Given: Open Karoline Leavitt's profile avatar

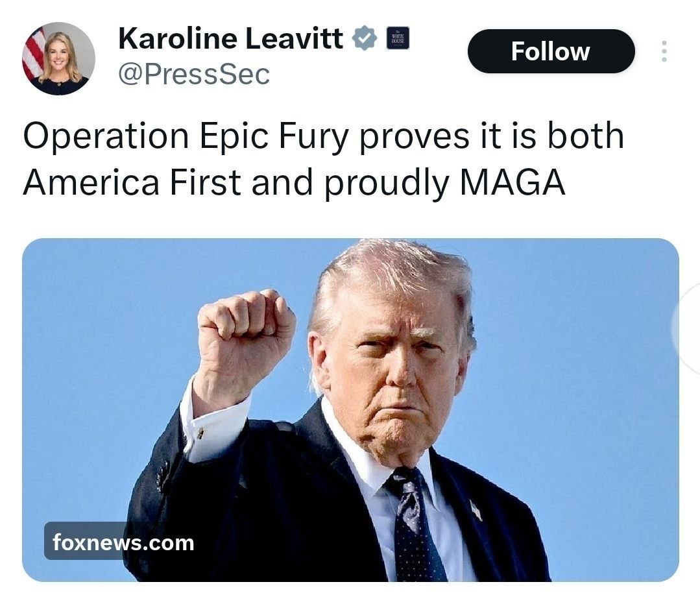Looking at the screenshot, I should pos(58,58).
